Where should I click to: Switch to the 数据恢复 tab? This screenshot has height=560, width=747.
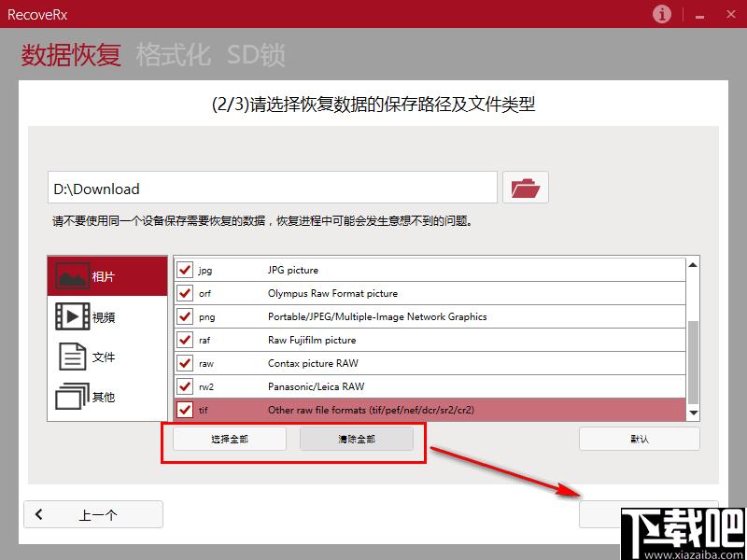click(x=71, y=55)
